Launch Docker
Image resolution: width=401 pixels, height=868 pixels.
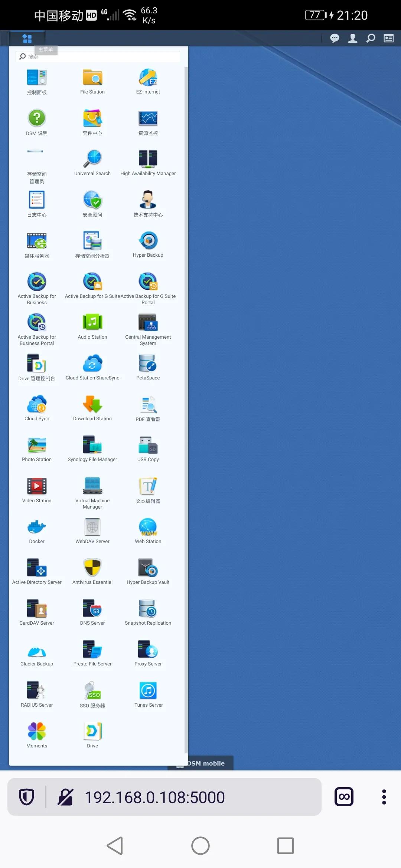(37, 531)
